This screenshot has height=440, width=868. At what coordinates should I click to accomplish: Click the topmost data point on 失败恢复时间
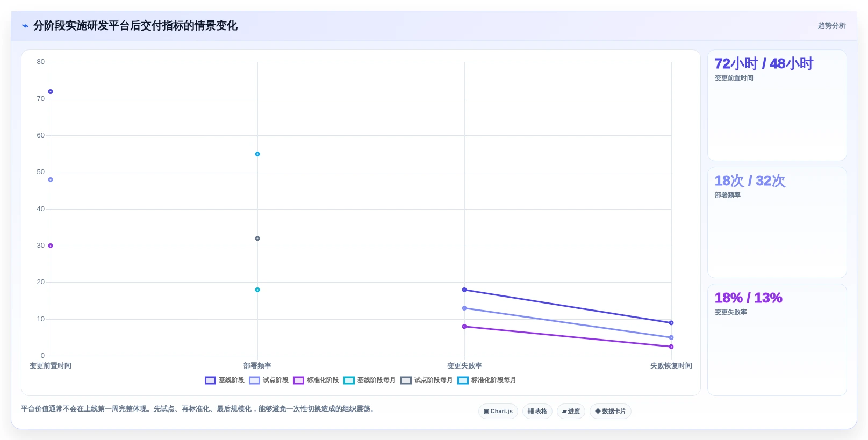[x=671, y=323]
